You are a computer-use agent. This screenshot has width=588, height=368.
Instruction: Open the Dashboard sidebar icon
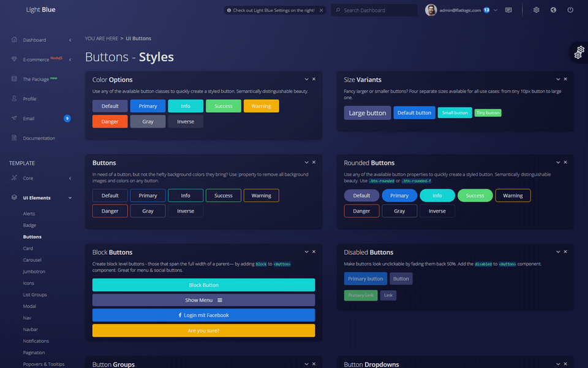[13, 39]
